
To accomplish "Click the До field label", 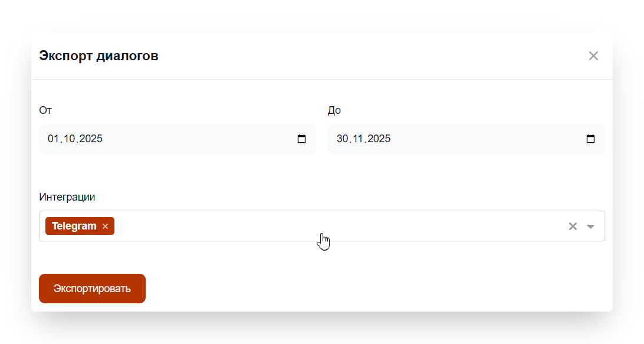I will tap(334, 110).
